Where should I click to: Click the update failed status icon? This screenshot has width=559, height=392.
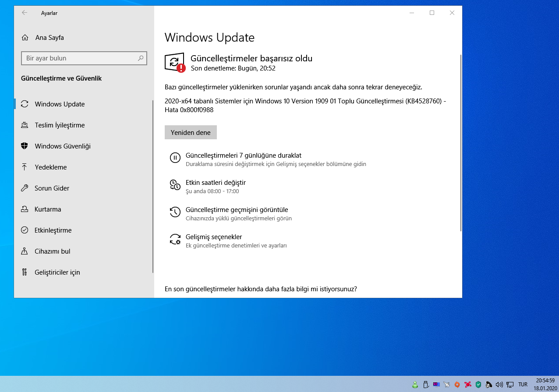(175, 63)
